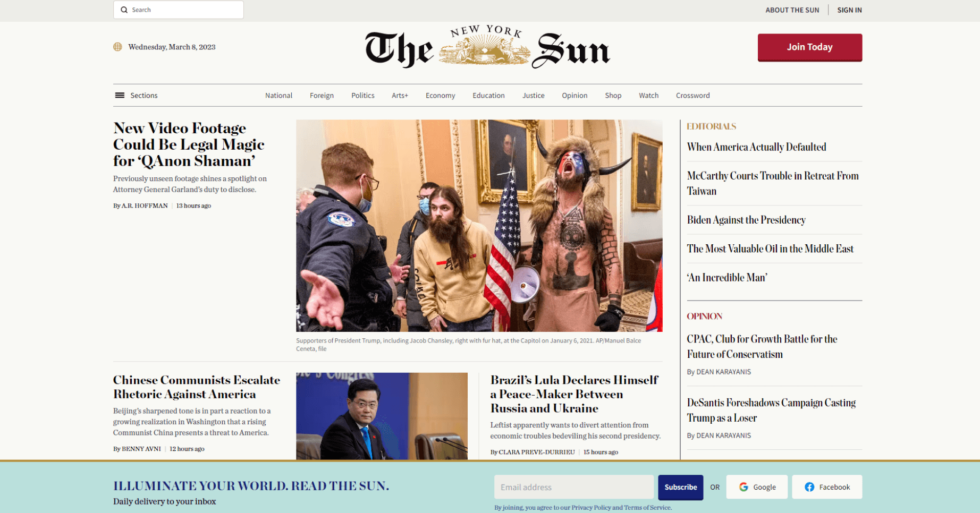Read 'An Incredible Man' editorial
This screenshot has height=513, width=980.
(x=727, y=277)
